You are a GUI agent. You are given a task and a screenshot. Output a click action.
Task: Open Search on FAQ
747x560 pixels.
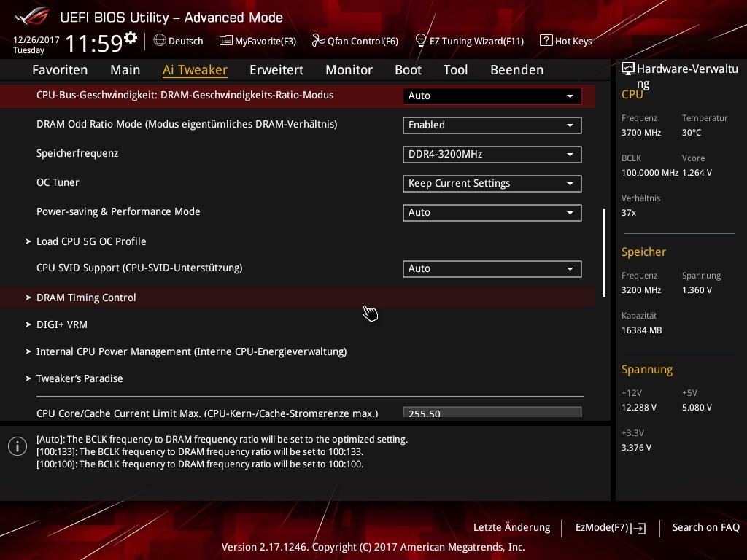[706, 528]
